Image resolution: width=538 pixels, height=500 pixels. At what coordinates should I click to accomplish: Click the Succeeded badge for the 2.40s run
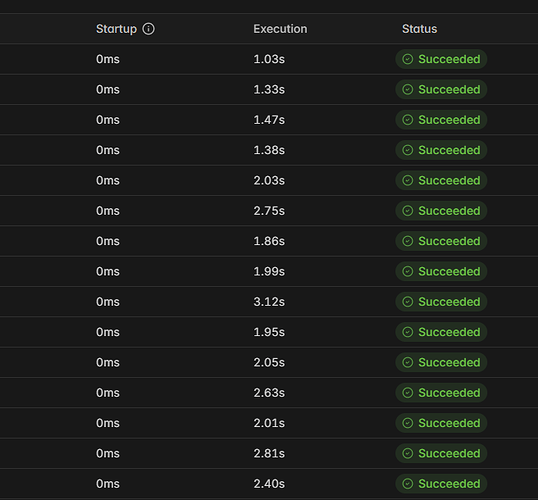pyautogui.click(x=441, y=484)
